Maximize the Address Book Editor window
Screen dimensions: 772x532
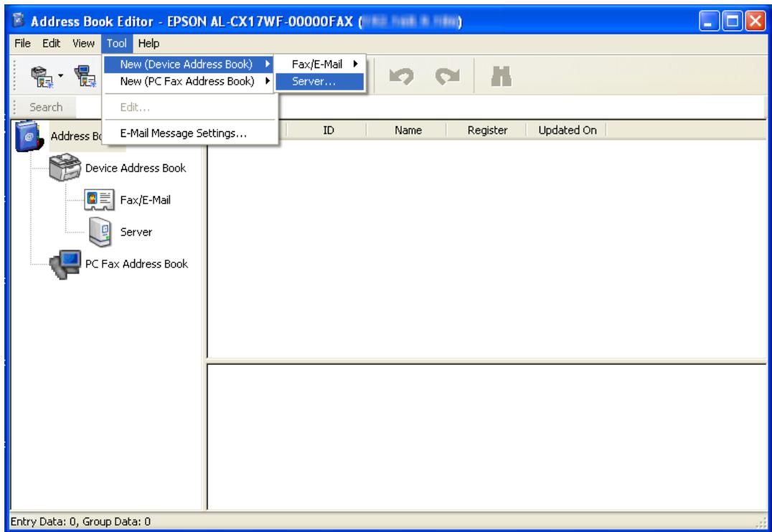(732, 22)
